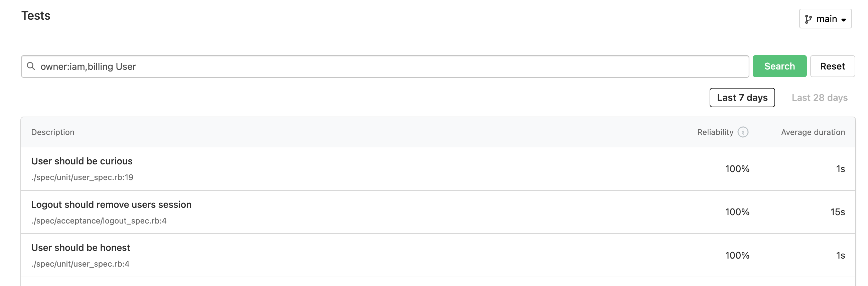The image size is (868, 286).
Task: Click the ./spec/unit/user_spec.rb:4 file path
Action: tap(80, 264)
